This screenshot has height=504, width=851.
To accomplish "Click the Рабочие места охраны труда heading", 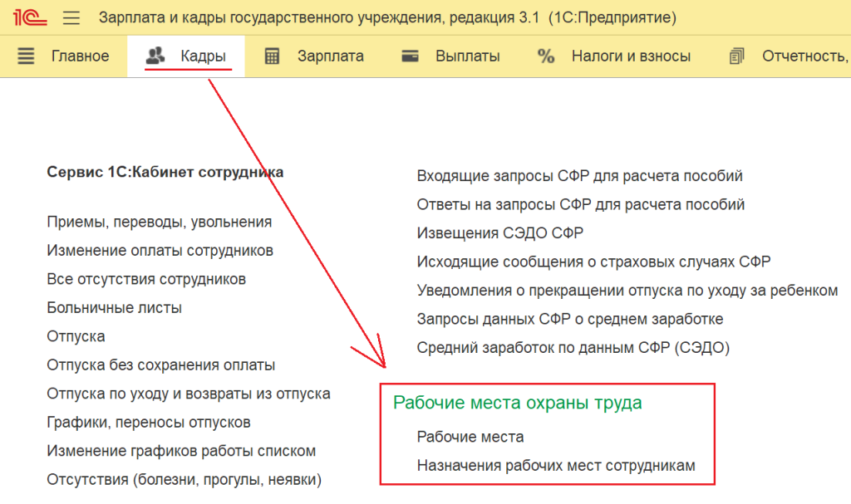I will coord(517,403).
